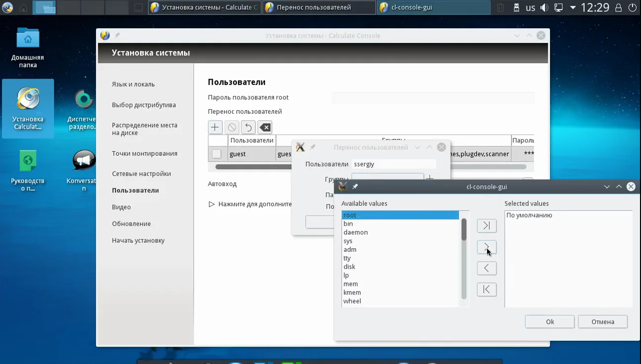The height and width of the screenshot is (364, 641).
Task: Click the single left arrow to remove a value
Action: [x=486, y=268]
